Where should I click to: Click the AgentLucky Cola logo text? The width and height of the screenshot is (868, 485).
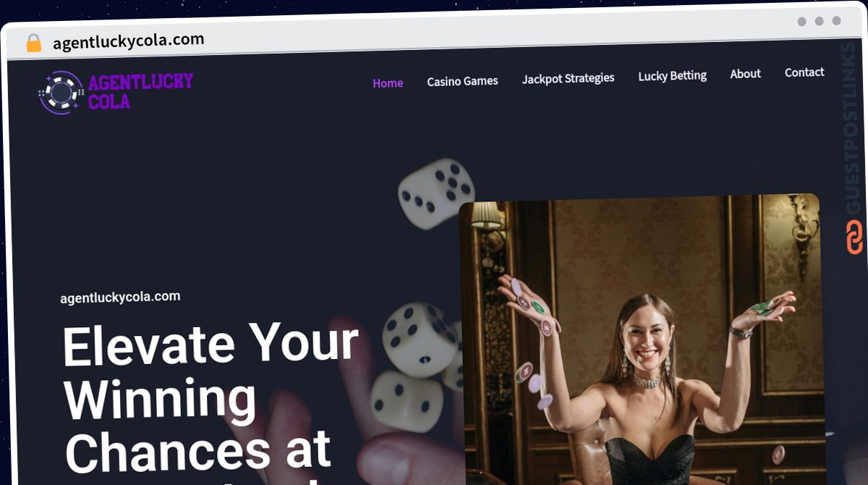141,91
